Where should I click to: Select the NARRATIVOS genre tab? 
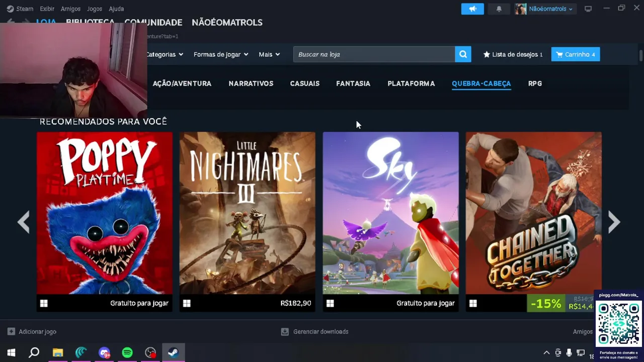251,83
